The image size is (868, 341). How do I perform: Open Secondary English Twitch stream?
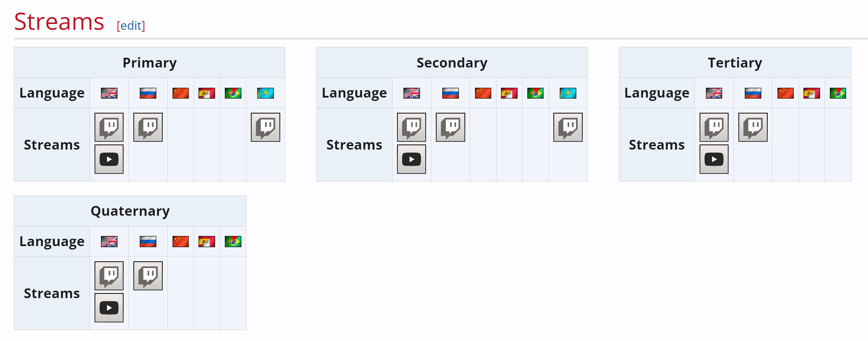[x=412, y=127]
